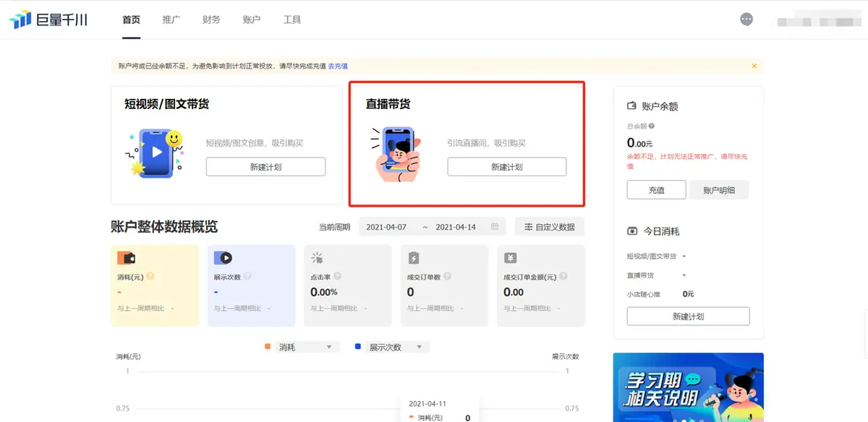Follow the 去充值 link in banner
Image resolution: width=868 pixels, height=422 pixels.
click(338, 66)
